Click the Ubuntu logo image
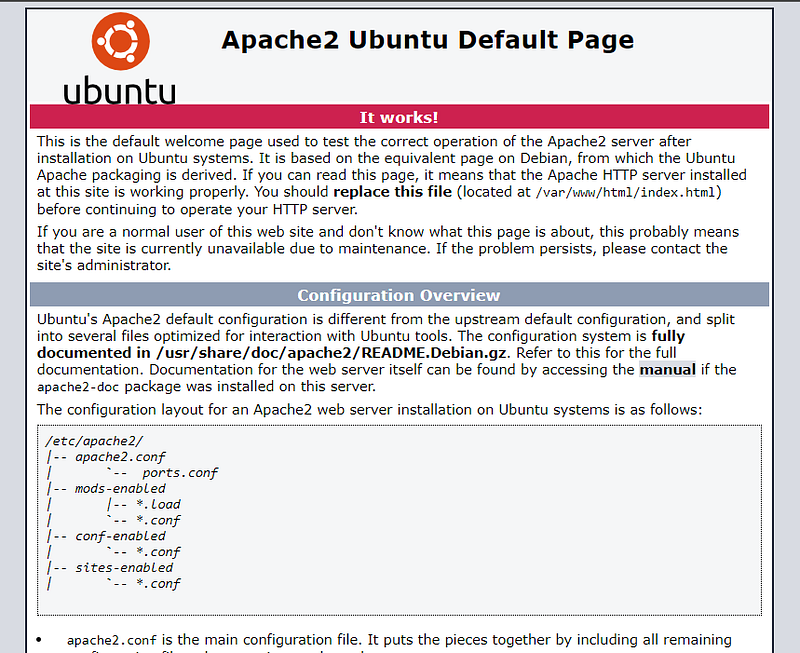Viewport: 800px width, 653px height. click(119, 58)
